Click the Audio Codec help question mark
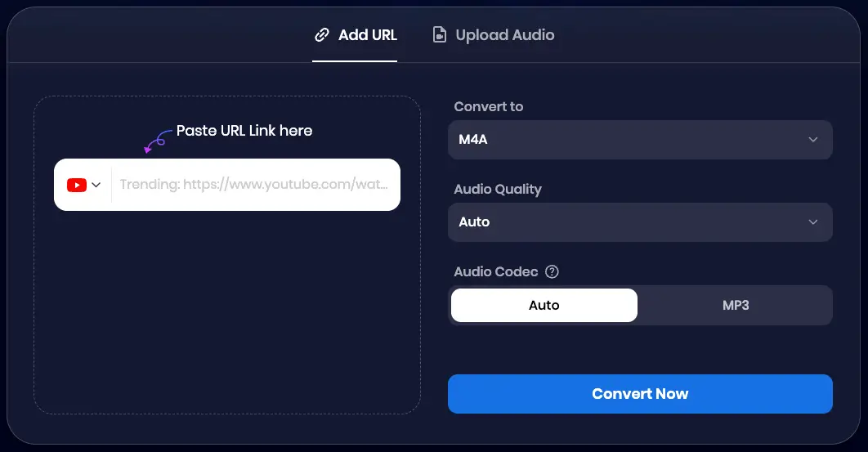868x452 pixels. click(x=552, y=271)
